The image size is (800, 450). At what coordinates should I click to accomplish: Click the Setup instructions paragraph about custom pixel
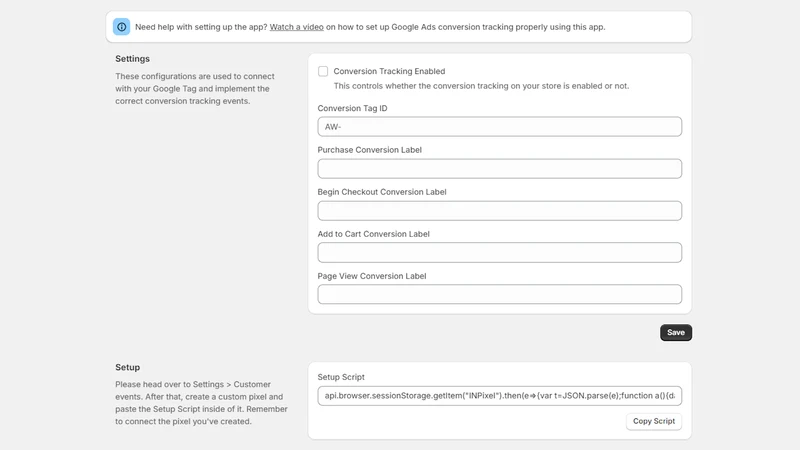click(x=202, y=403)
